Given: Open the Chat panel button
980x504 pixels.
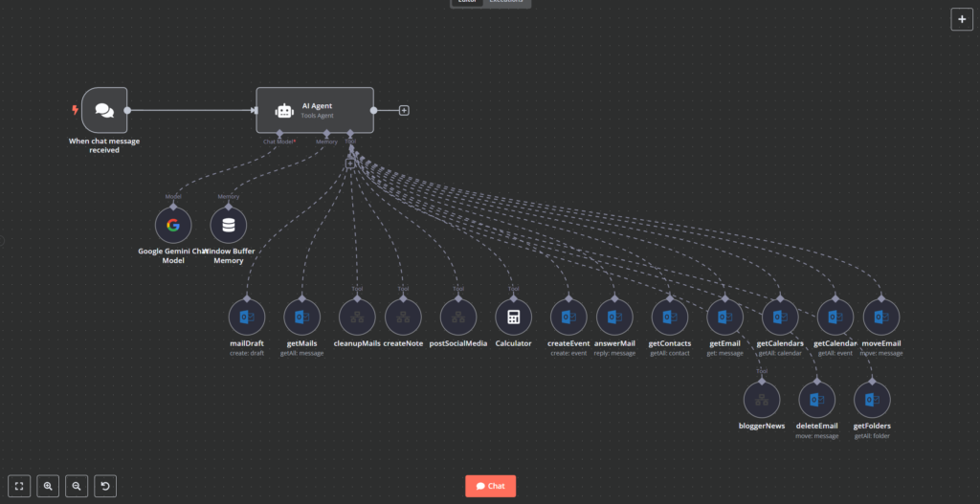Looking at the screenshot, I should (490, 486).
